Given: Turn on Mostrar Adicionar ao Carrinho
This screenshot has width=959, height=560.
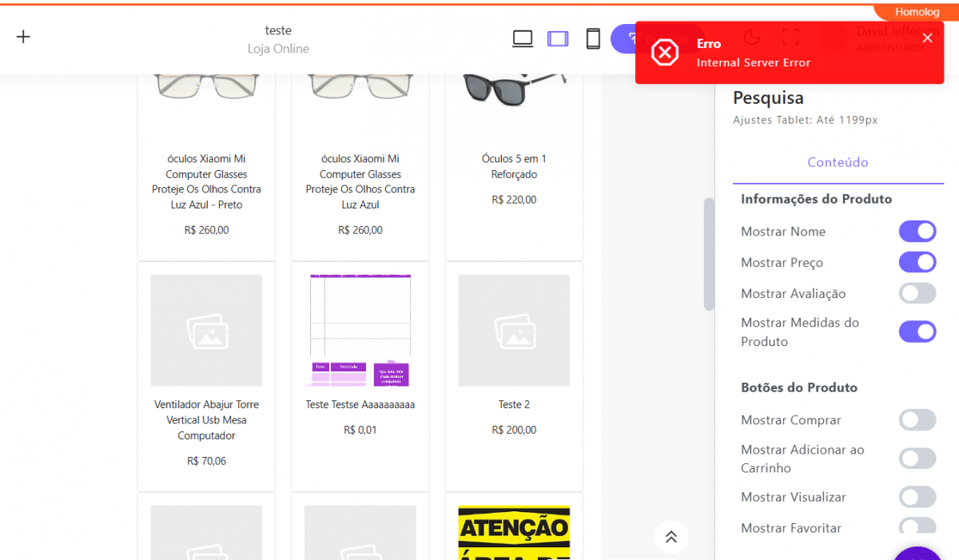Looking at the screenshot, I should point(917,459).
